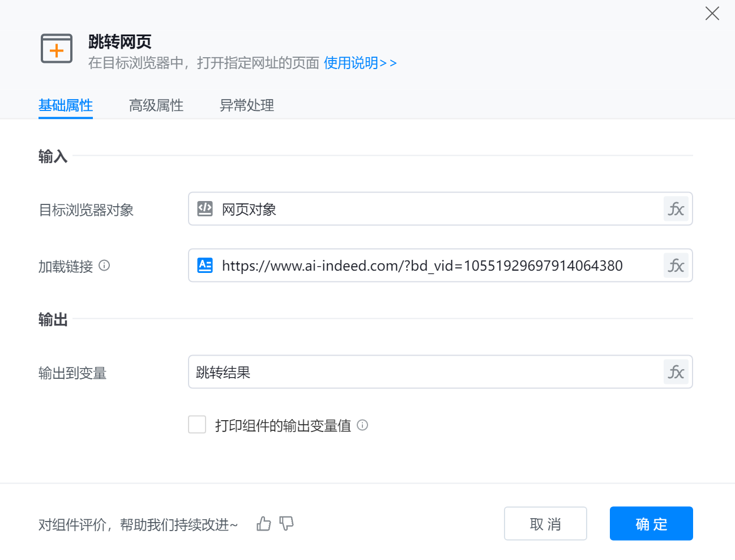Close the dialog with the X button
The height and width of the screenshot is (560, 735).
point(712,14)
